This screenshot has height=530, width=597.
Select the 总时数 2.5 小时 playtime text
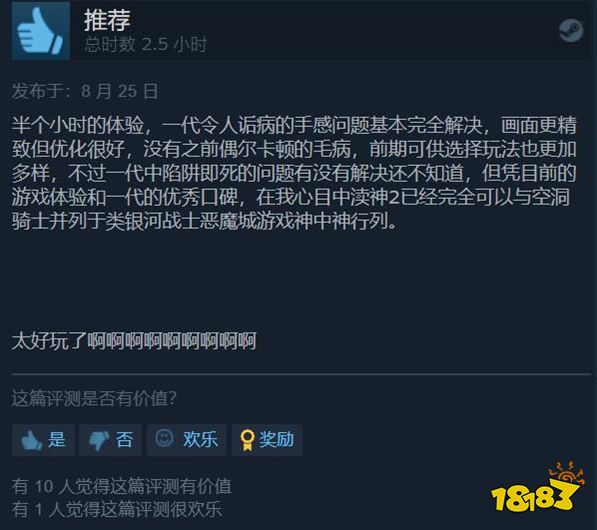145,45
